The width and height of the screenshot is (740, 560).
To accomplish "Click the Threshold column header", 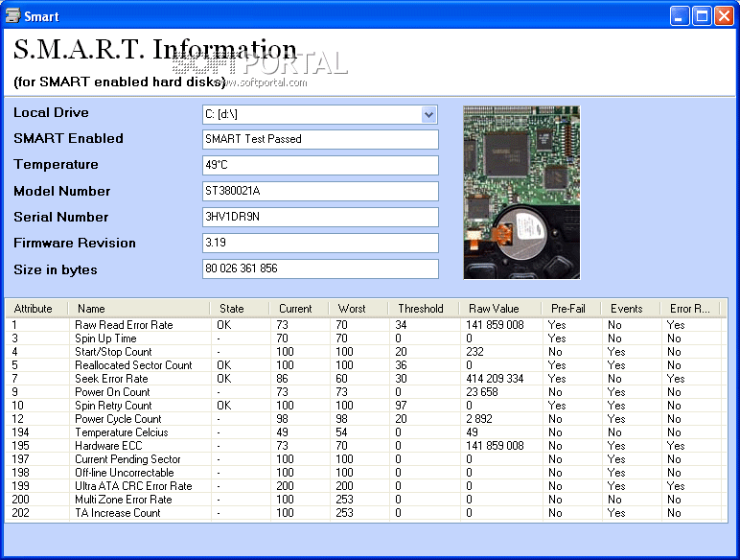I will click(x=421, y=309).
